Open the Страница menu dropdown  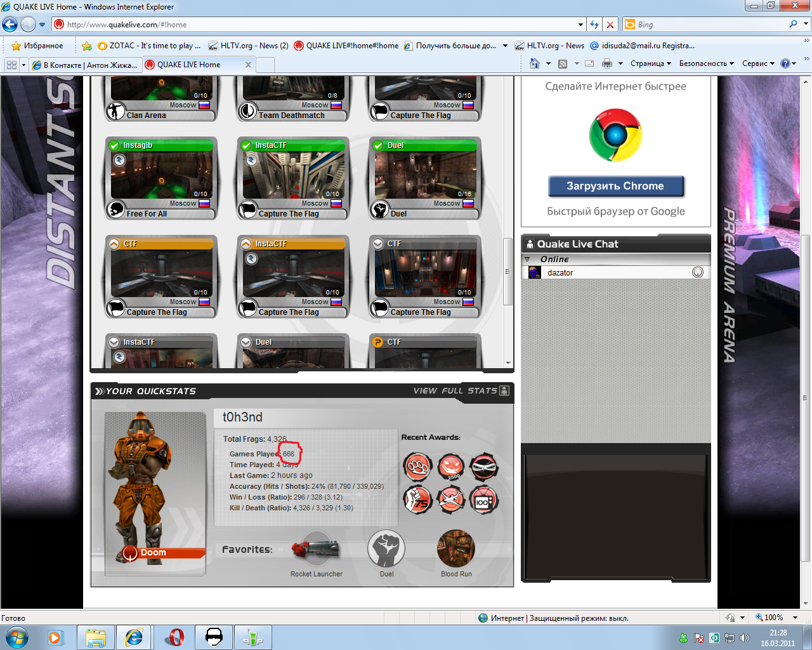coord(650,63)
